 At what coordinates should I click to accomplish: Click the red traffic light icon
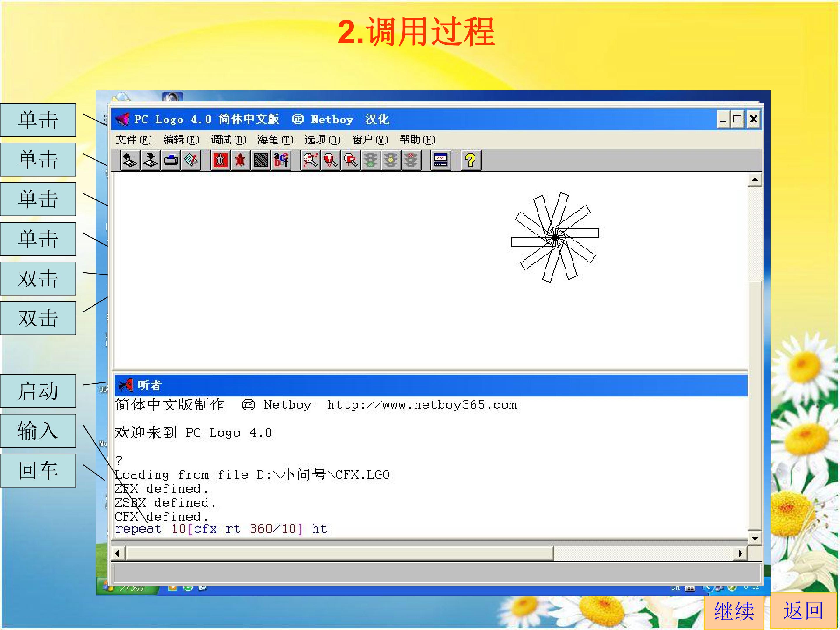point(411,160)
